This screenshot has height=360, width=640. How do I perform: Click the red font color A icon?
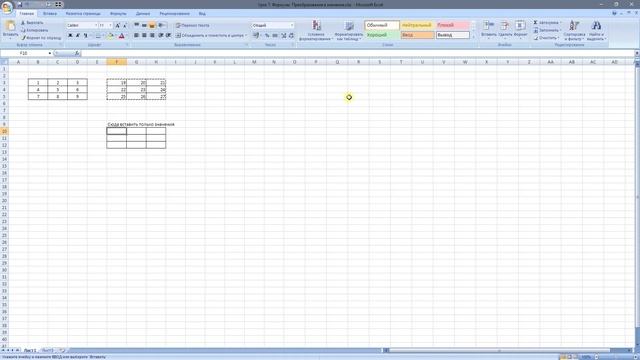click(121, 36)
